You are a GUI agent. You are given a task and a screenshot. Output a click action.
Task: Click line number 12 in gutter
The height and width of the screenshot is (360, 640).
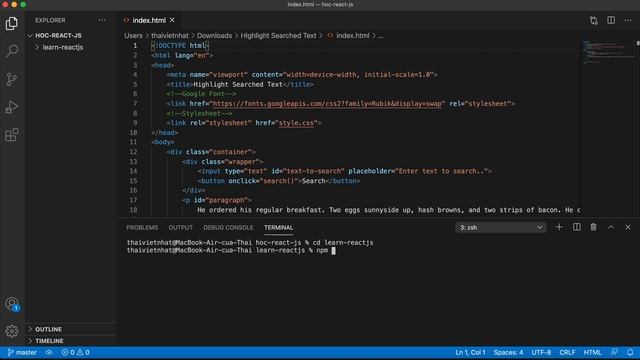(133, 152)
